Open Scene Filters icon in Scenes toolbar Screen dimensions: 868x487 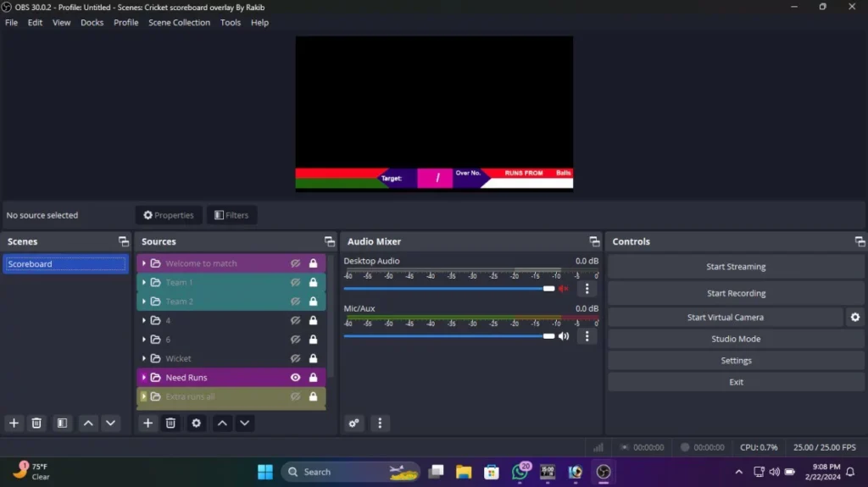[62, 423]
